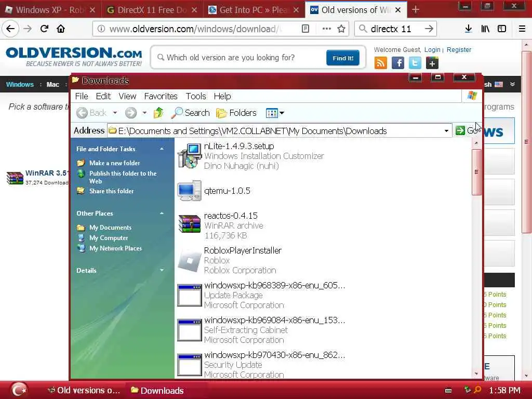Select reactos-0.4.15 WinRAR archive icon
Screen dimensions: 532x399
189,224
